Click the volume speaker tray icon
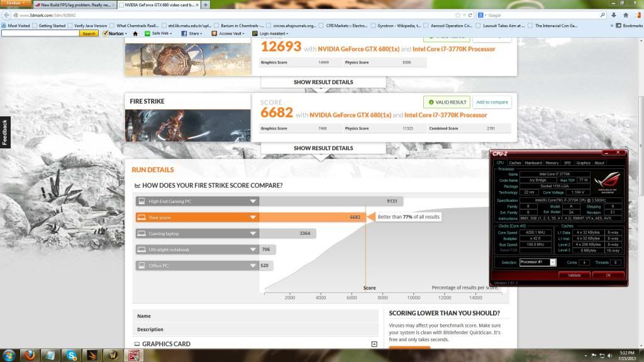This screenshot has width=644, height=362. [610, 356]
